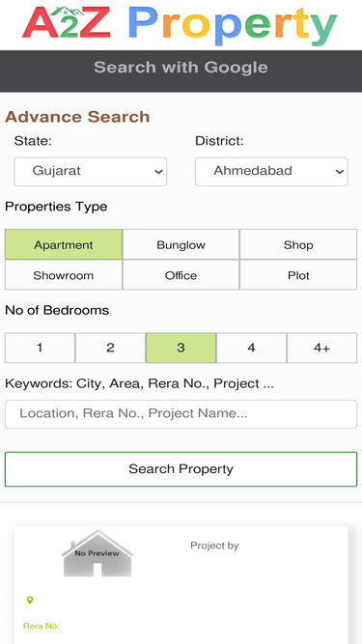This screenshot has width=362, height=644.
Task: Open the District dropdown showing Ahmedabad
Action: (271, 171)
